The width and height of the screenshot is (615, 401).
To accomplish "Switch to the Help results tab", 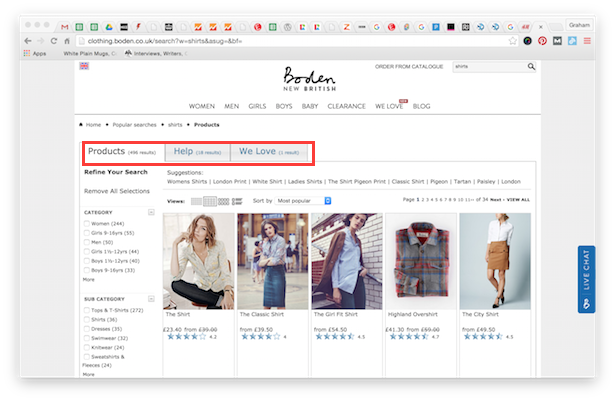I will pos(197,152).
